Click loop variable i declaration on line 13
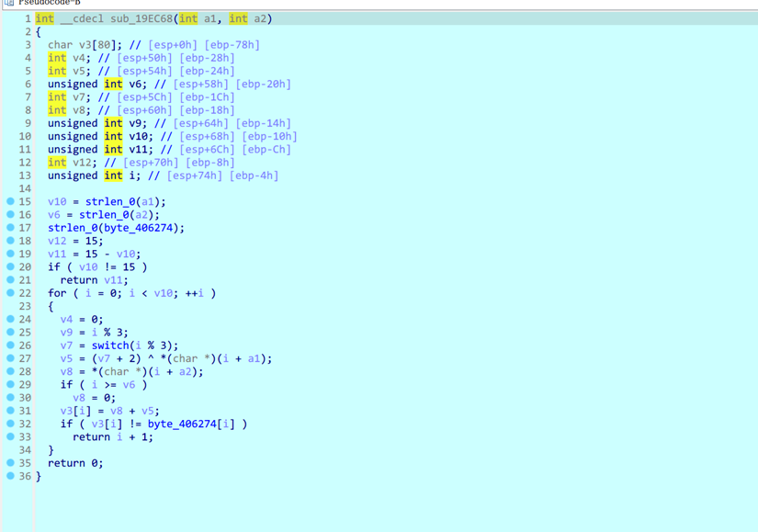Viewport: 758px width, 532px height. 131,175
